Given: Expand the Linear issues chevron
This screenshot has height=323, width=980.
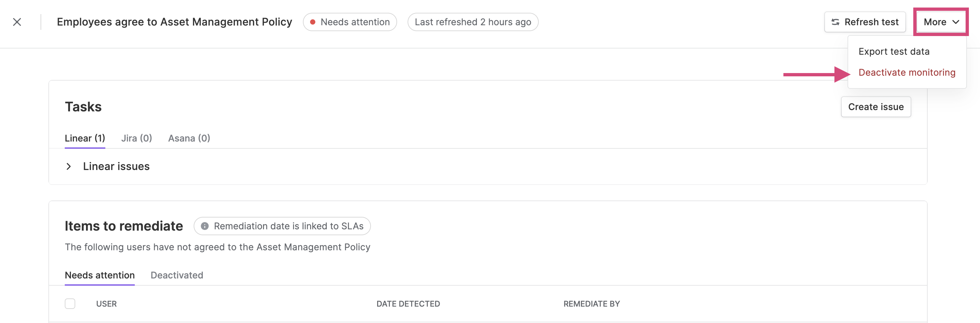Looking at the screenshot, I should [x=68, y=166].
